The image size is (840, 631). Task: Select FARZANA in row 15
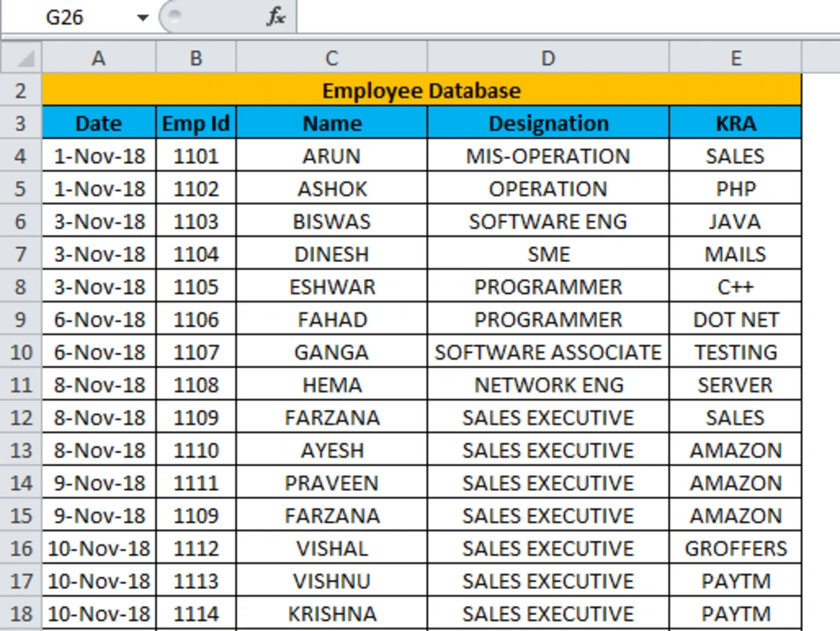[332, 515]
